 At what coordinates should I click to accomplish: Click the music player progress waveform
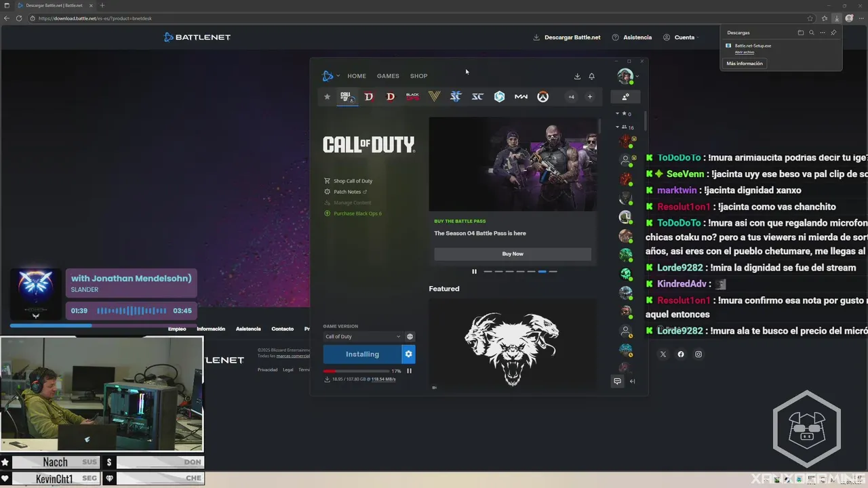[x=132, y=310]
